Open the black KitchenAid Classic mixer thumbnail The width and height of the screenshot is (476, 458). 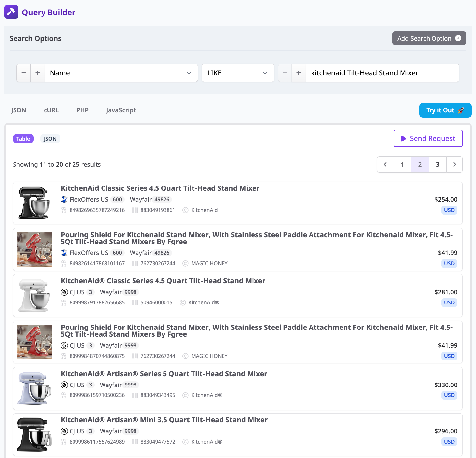pyautogui.click(x=34, y=203)
